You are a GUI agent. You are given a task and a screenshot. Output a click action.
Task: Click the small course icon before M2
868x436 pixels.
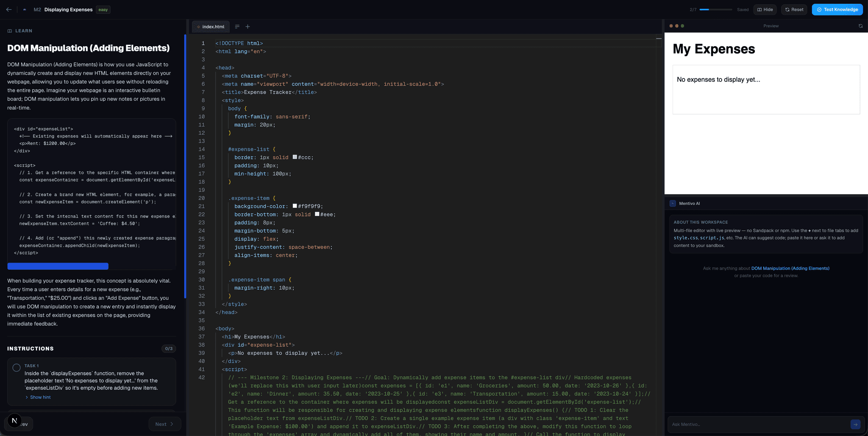coord(25,9)
